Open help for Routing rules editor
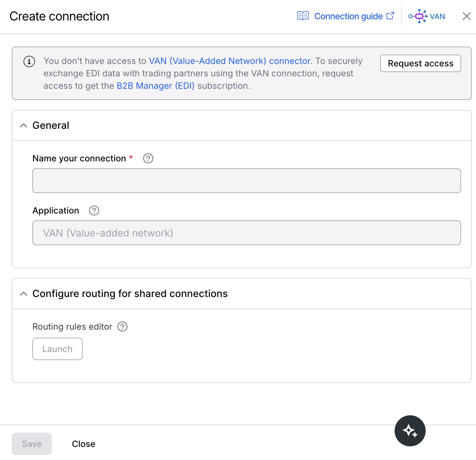The image size is (476, 460). 122,327
